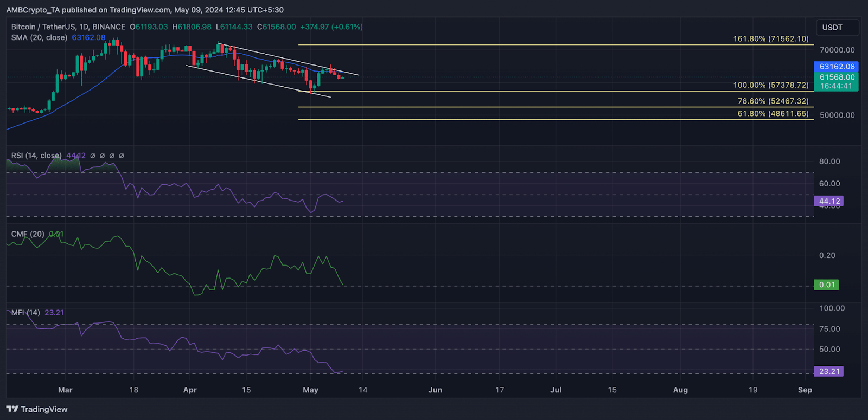Click the Apr date on time axis

coord(190,390)
